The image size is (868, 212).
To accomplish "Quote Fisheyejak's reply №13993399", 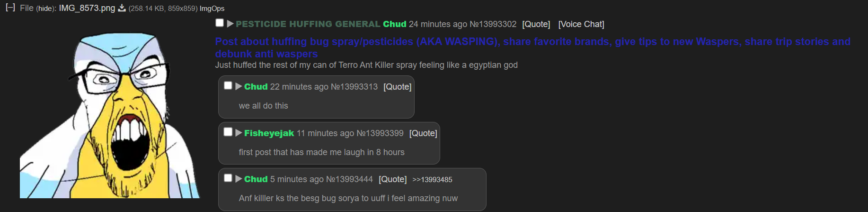I will 423,133.
